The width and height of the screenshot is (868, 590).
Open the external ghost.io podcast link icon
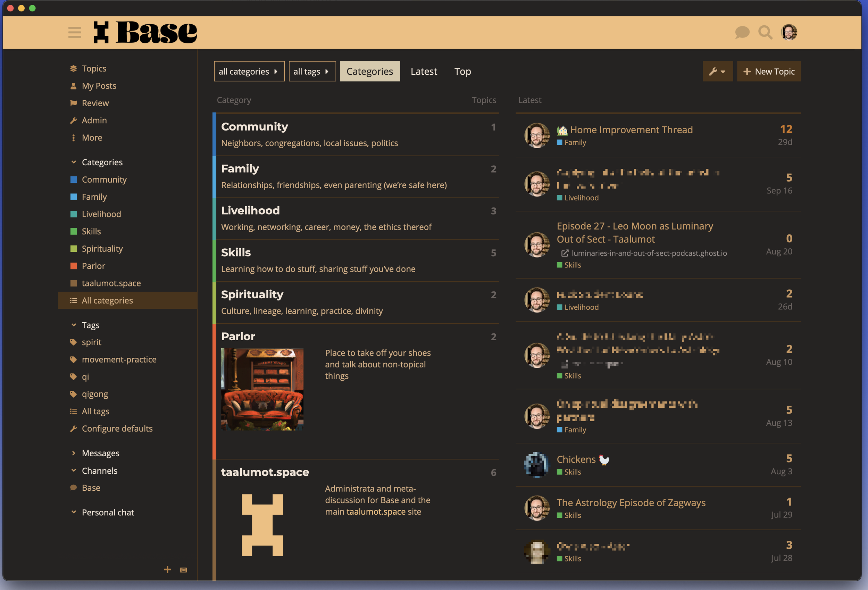tap(565, 254)
